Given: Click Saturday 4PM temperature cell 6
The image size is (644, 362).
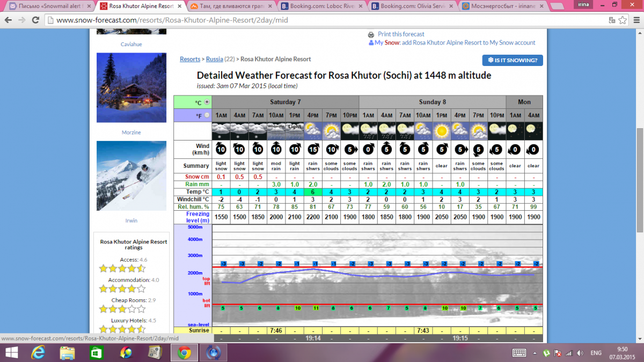Looking at the screenshot, I should (x=313, y=192).
